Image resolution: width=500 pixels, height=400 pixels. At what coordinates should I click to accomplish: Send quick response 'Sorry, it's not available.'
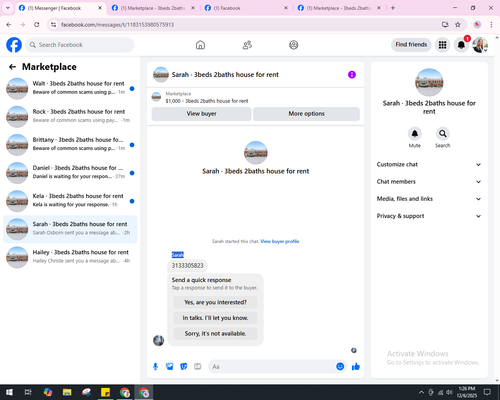coord(215,333)
